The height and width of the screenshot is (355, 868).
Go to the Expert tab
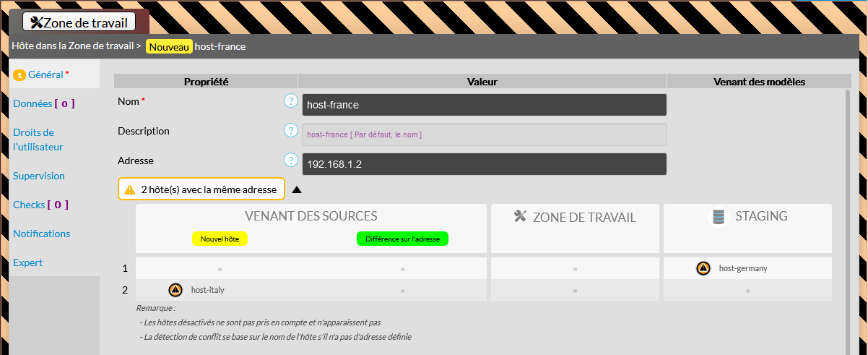(x=54, y=262)
